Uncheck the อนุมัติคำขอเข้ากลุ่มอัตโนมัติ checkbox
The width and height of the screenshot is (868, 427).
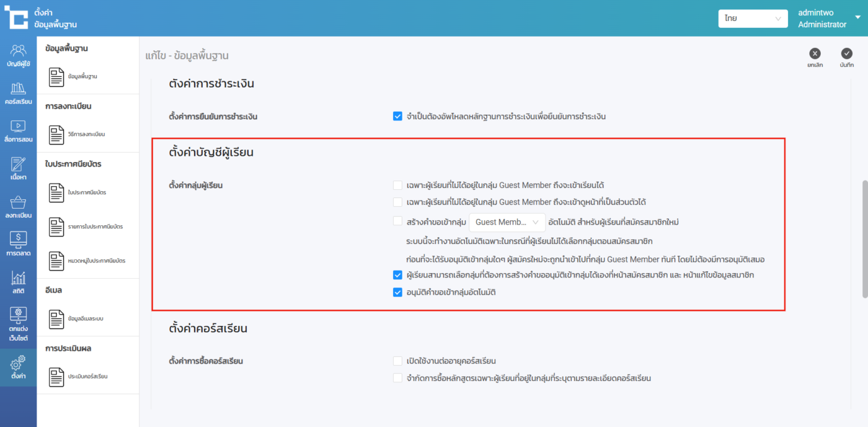tap(398, 292)
